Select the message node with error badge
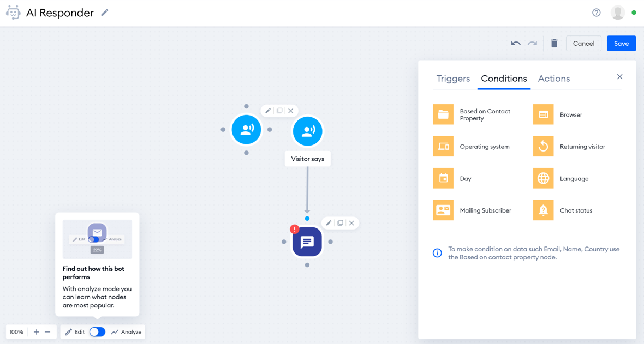 click(x=307, y=242)
